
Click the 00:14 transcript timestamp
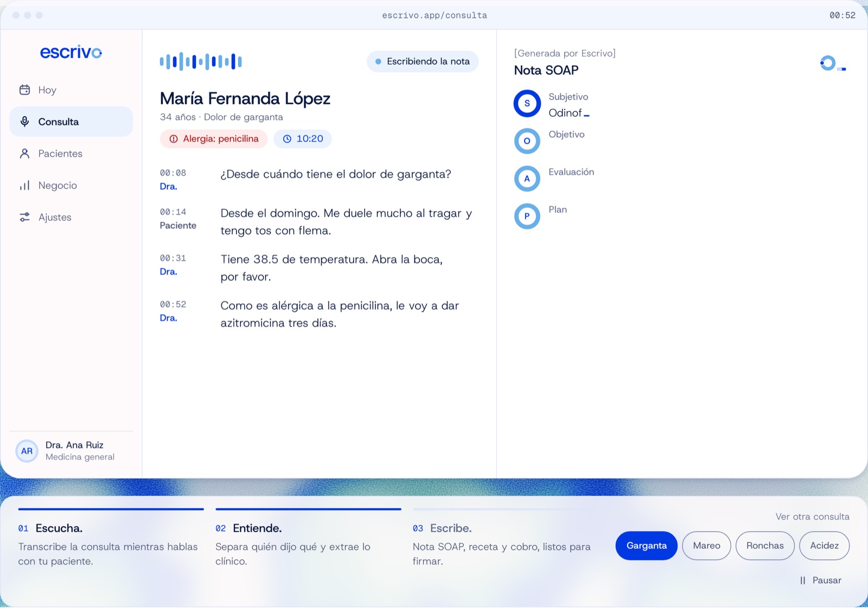173,212
